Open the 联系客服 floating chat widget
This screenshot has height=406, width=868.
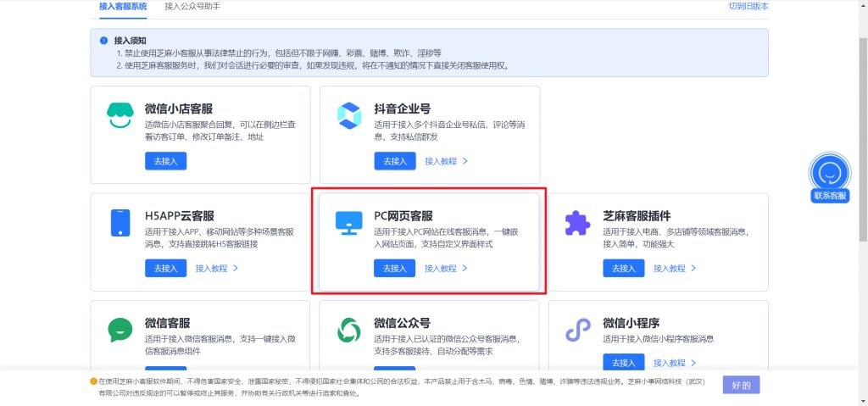point(830,177)
